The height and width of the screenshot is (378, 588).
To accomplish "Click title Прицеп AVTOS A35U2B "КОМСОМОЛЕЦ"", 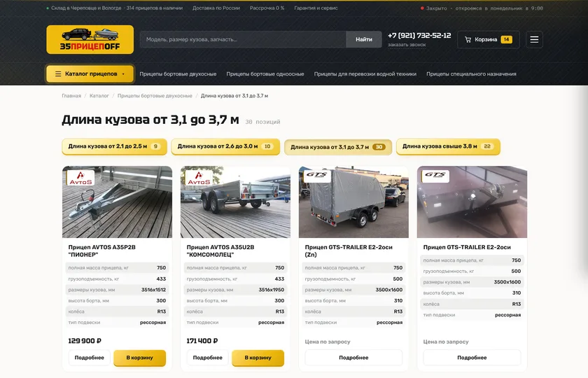I will pos(220,251).
